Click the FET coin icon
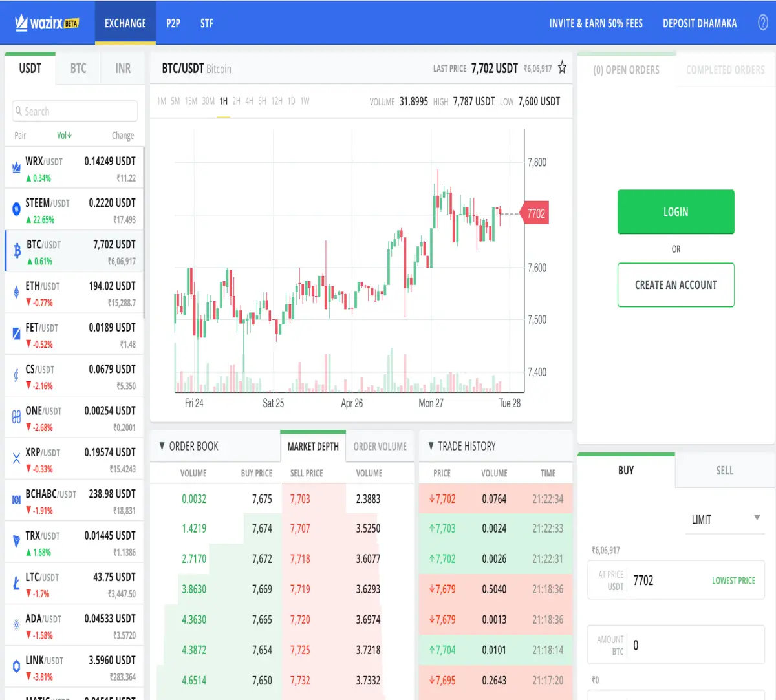 coord(16,334)
